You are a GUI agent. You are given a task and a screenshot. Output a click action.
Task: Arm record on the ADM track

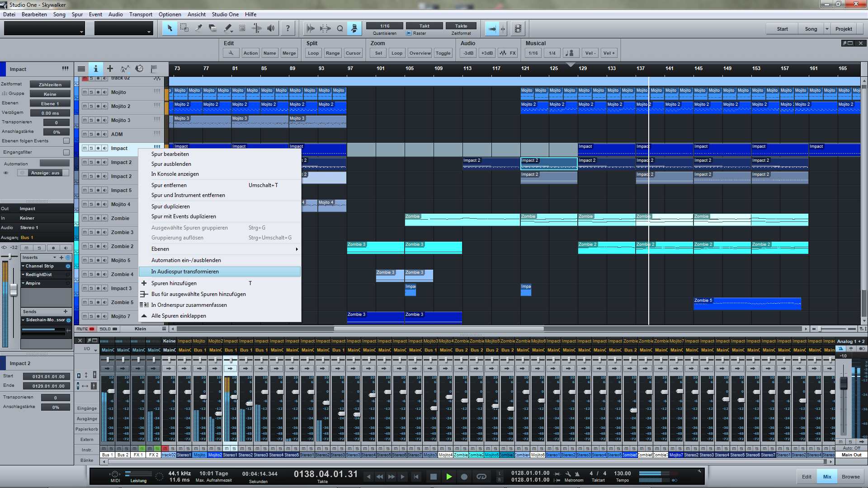tap(98, 134)
